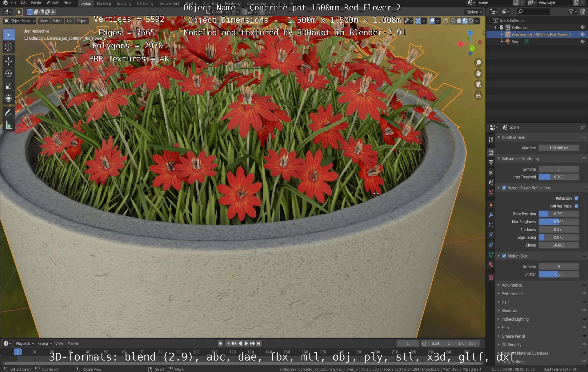The image size is (588, 372).
Task: Disable the Motion Blur checkbox
Action: [504, 256]
